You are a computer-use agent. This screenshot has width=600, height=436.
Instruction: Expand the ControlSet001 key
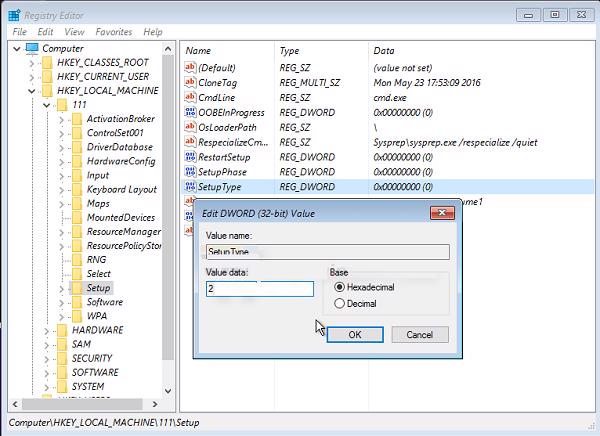coord(62,133)
